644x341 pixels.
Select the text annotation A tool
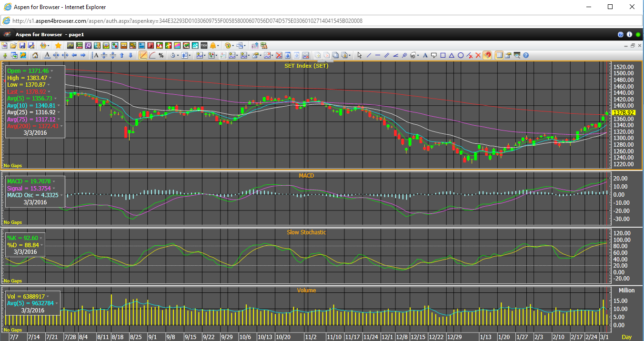pyautogui.click(x=425, y=55)
